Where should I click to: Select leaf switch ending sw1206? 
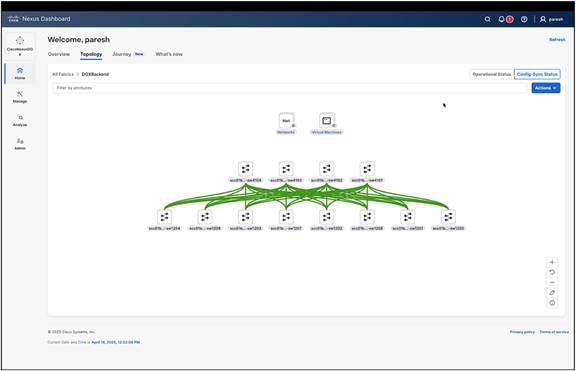tap(367, 217)
